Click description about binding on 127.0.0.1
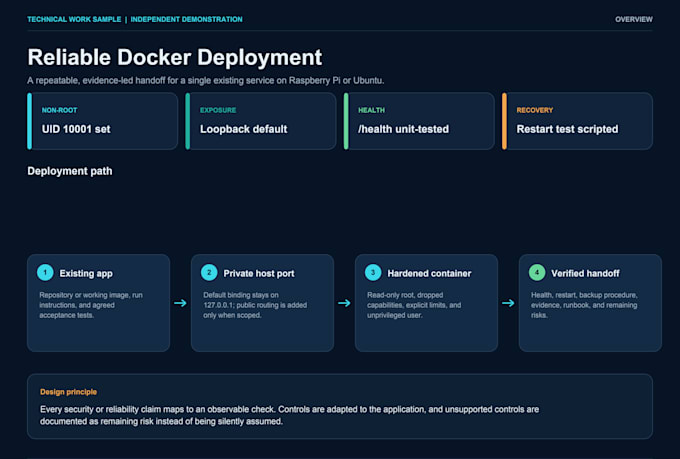Screen dimensions: 680x459 tap(255, 305)
